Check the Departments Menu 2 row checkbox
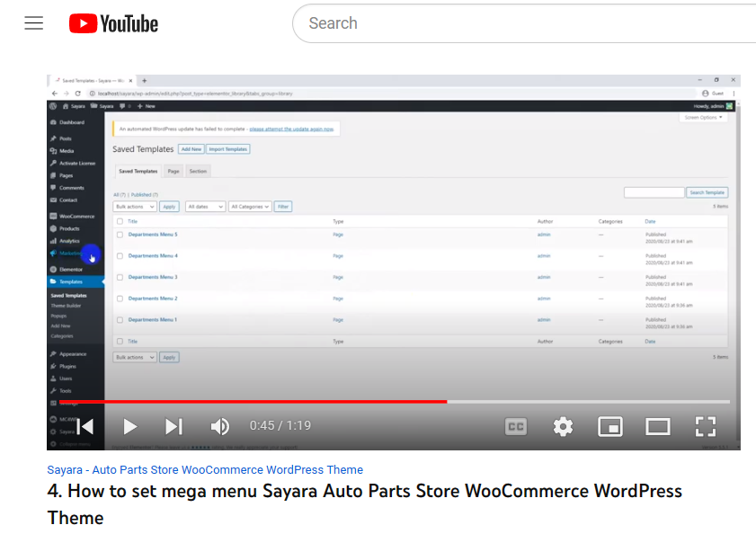This screenshot has height=534, width=756. click(120, 298)
